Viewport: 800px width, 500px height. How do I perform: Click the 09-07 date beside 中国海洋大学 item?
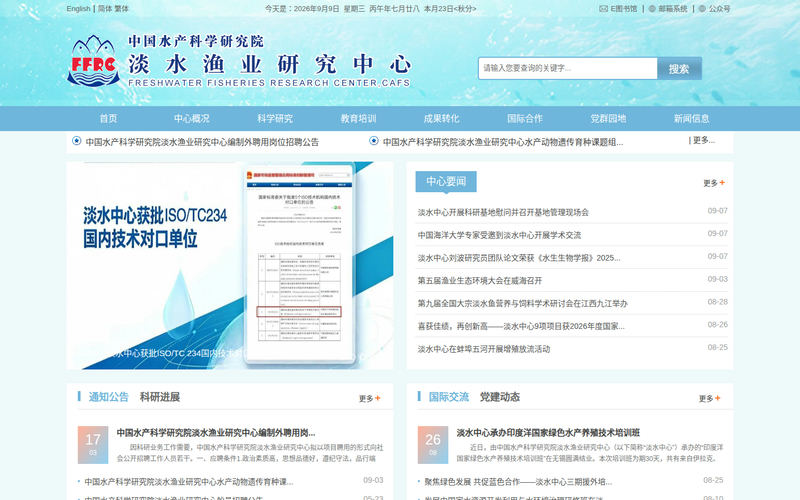pyautogui.click(x=717, y=234)
